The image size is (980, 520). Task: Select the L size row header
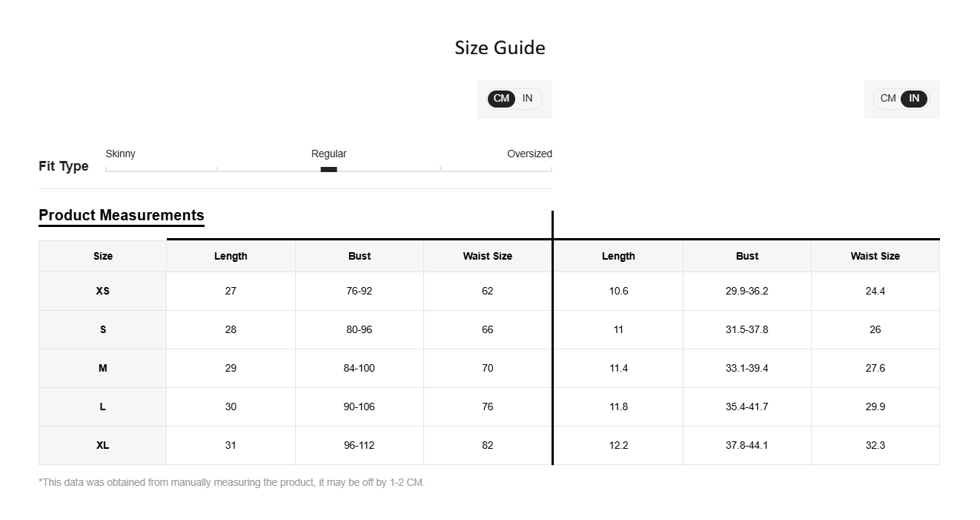point(103,407)
